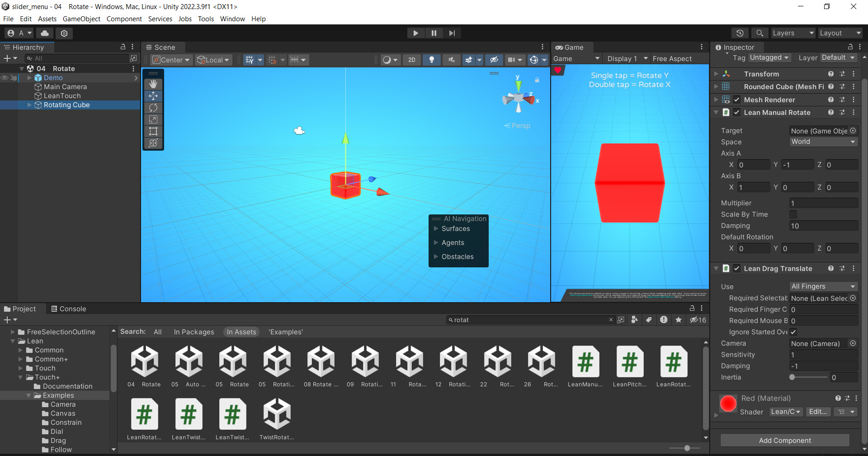Click Edit next to the Lean shader
Screen dimensions: 868x456
click(x=818, y=412)
